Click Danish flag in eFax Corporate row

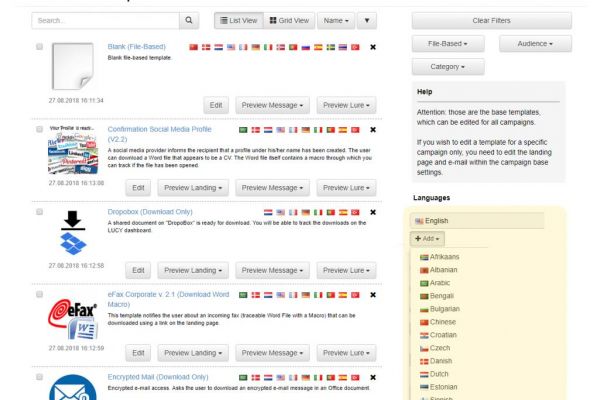click(256, 295)
